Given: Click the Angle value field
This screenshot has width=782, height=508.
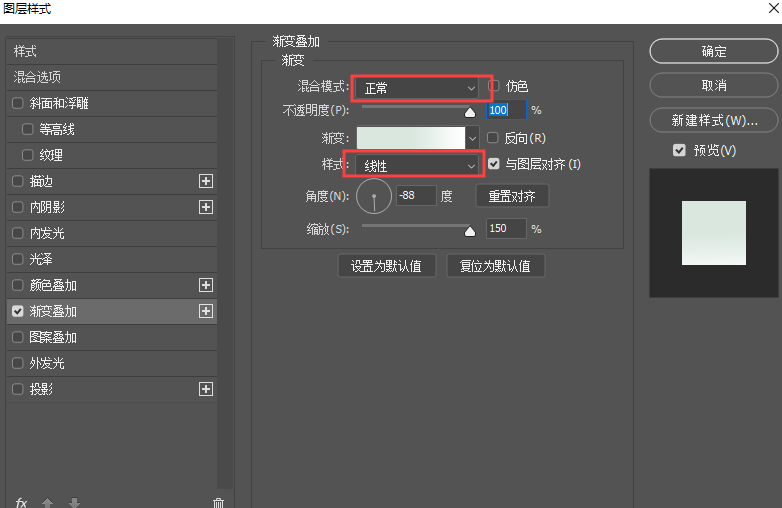Looking at the screenshot, I should [416, 195].
